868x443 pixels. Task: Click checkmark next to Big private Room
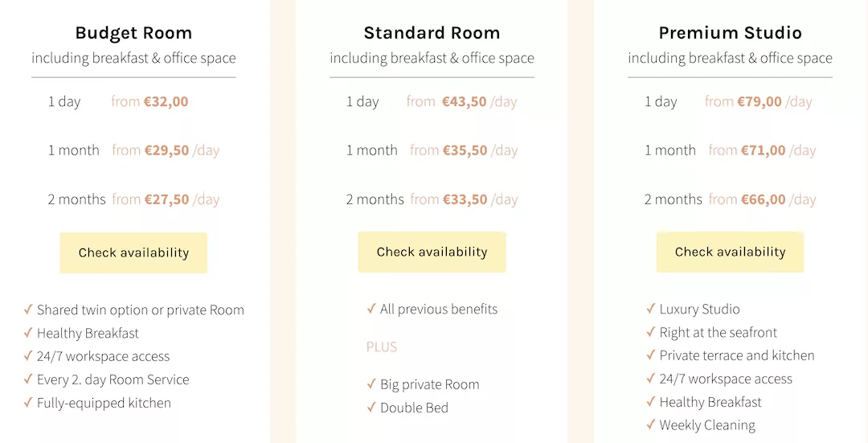pos(371,384)
